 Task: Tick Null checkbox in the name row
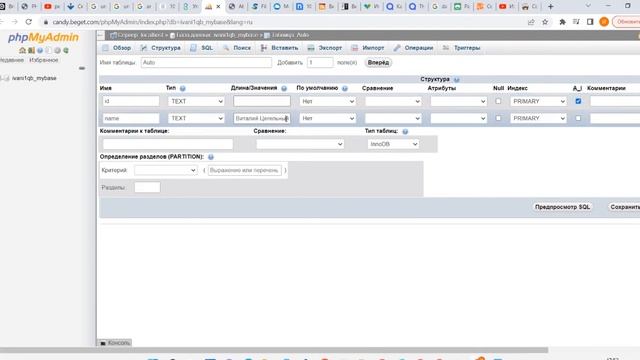[498, 118]
